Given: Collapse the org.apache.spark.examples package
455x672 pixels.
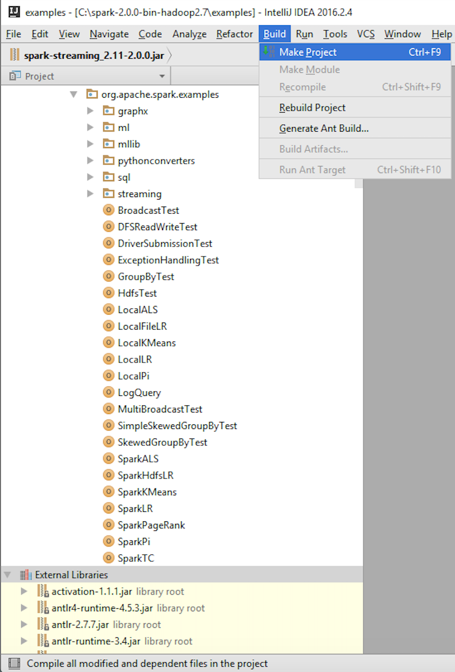Looking at the screenshot, I should (74, 94).
